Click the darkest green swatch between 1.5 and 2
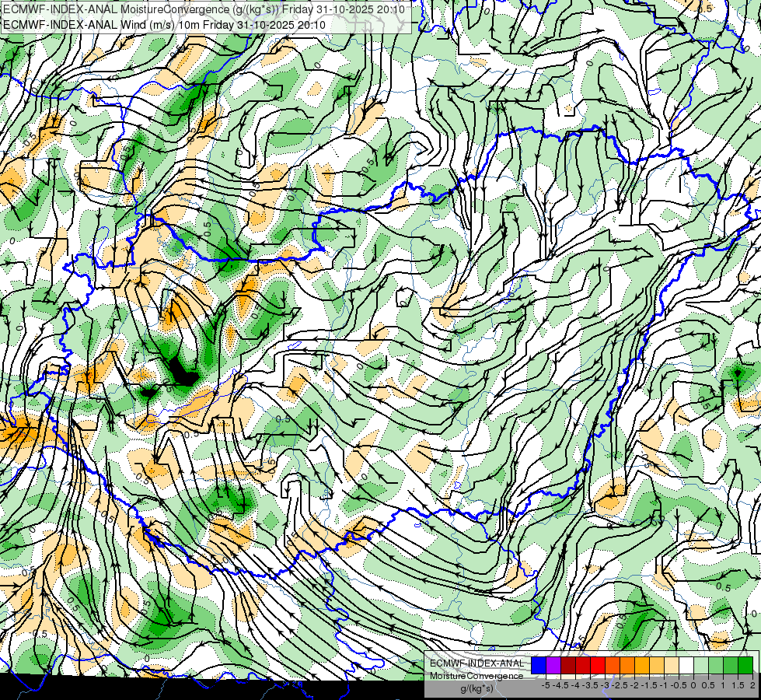This screenshot has width=761, height=700. point(745,665)
